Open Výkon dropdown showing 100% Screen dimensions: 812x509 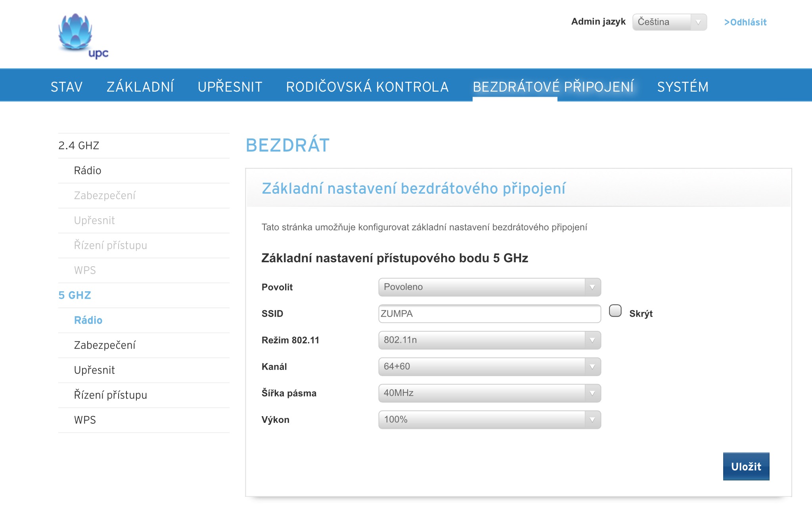pos(490,420)
